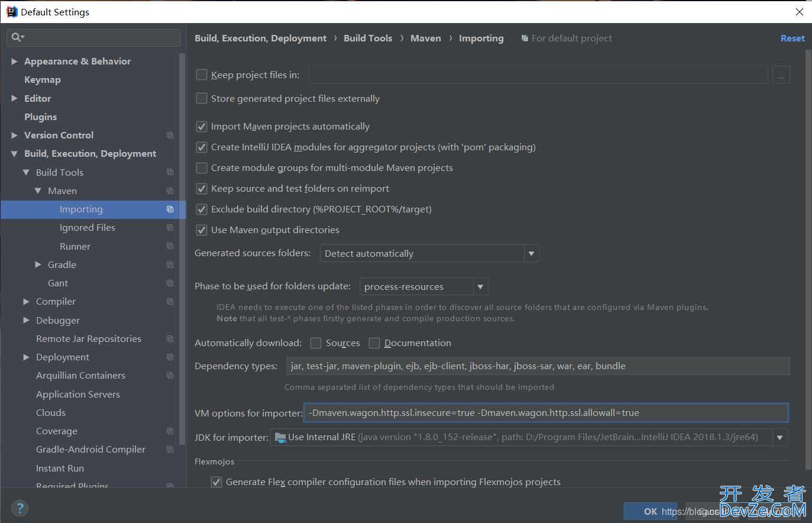Click the help question mark icon
Image resolution: width=812 pixels, height=523 pixels.
coord(20,508)
